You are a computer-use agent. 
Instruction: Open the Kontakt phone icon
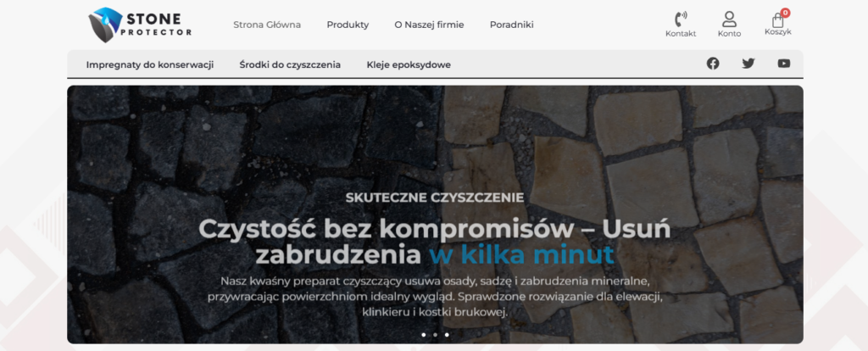pos(680,19)
